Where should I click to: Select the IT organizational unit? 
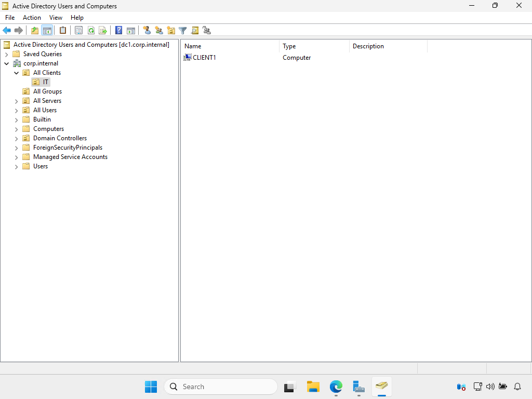tap(46, 82)
